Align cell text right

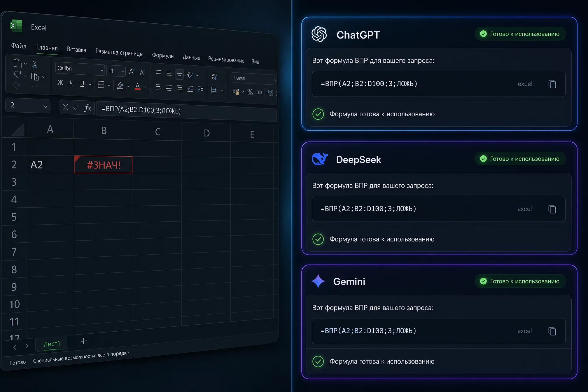[179, 88]
